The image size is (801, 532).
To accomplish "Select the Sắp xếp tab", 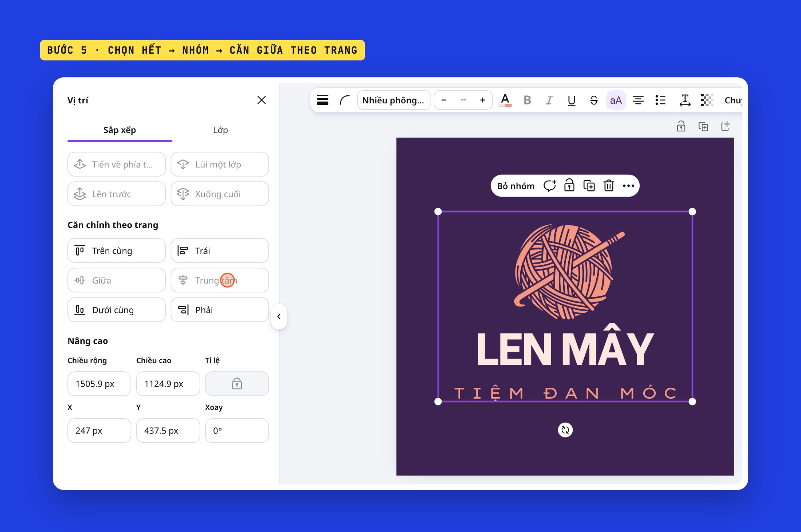I will tap(120, 130).
